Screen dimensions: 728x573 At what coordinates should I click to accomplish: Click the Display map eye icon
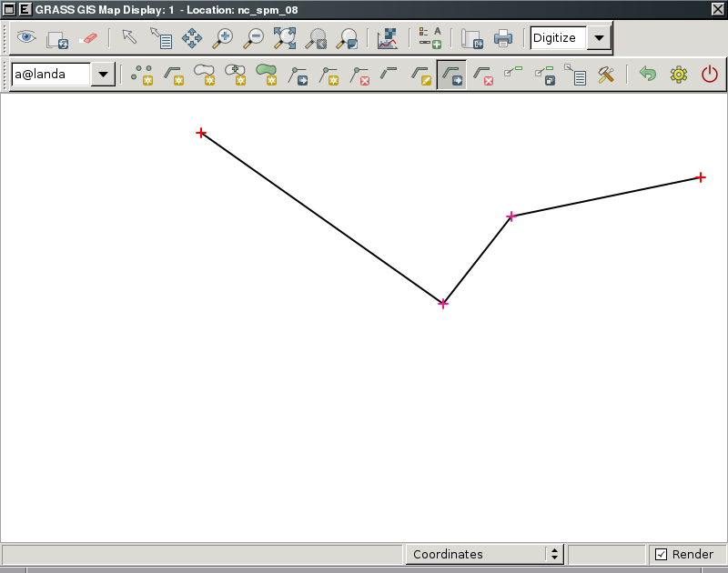tap(26, 37)
